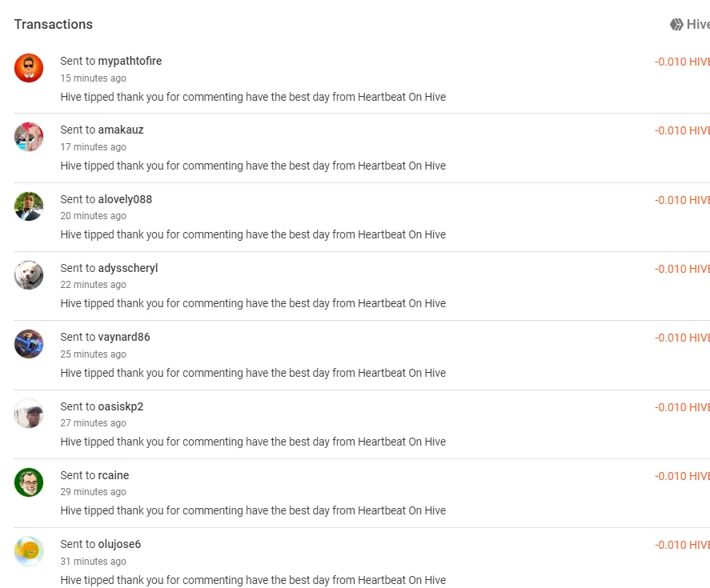The width and height of the screenshot is (710, 588).
Task: Open the adysscheryl username link
Action: 128,269
